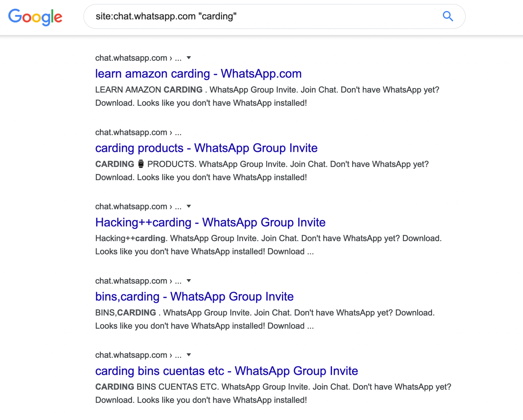Open 'carding bins cuentas etc' result link
The width and height of the screenshot is (523, 420).
[x=227, y=371]
